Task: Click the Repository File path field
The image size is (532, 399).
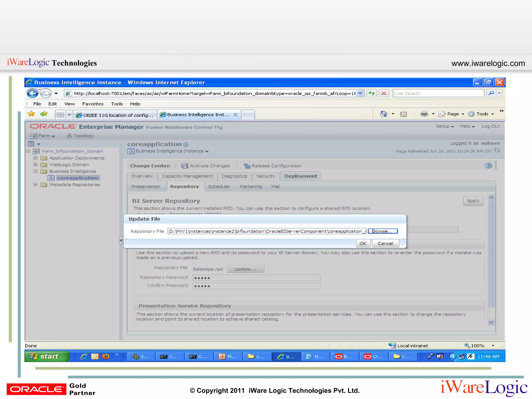Action: [267, 231]
